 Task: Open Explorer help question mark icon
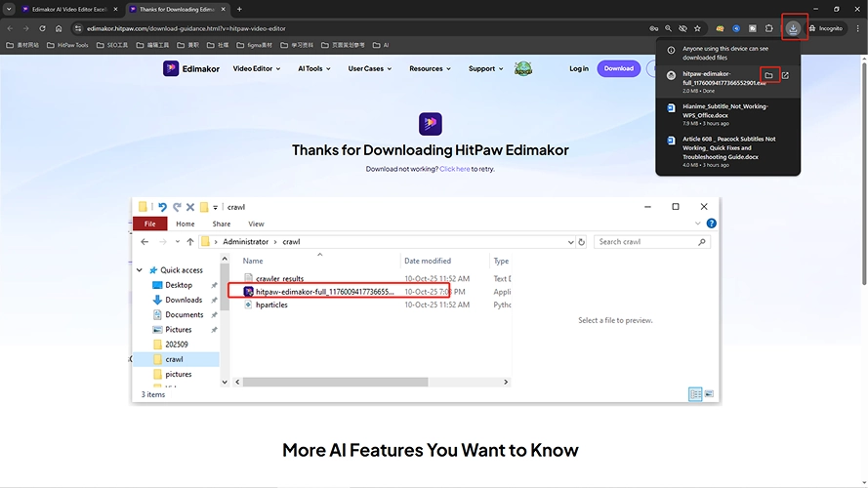point(712,224)
